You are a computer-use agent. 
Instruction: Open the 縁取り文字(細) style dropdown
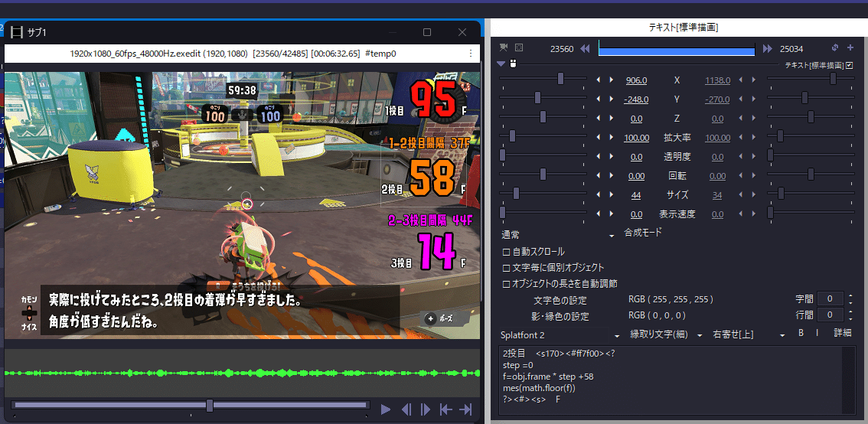pos(667,335)
